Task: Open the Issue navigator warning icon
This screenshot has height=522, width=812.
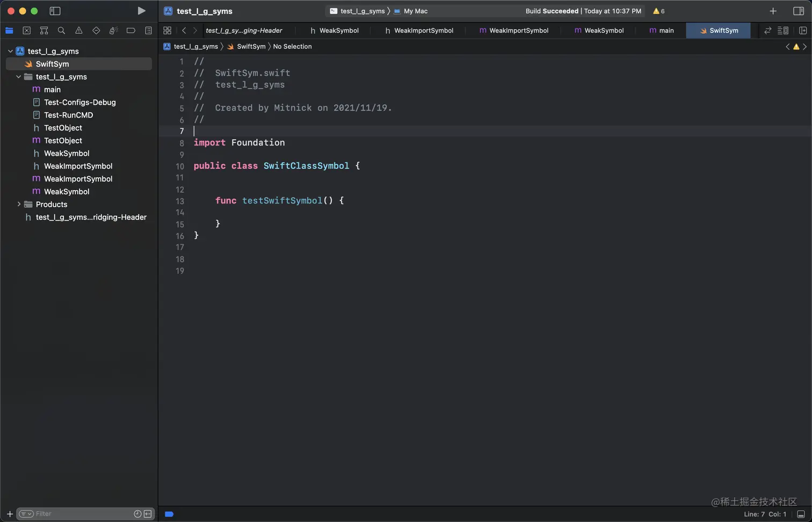Action: point(79,31)
